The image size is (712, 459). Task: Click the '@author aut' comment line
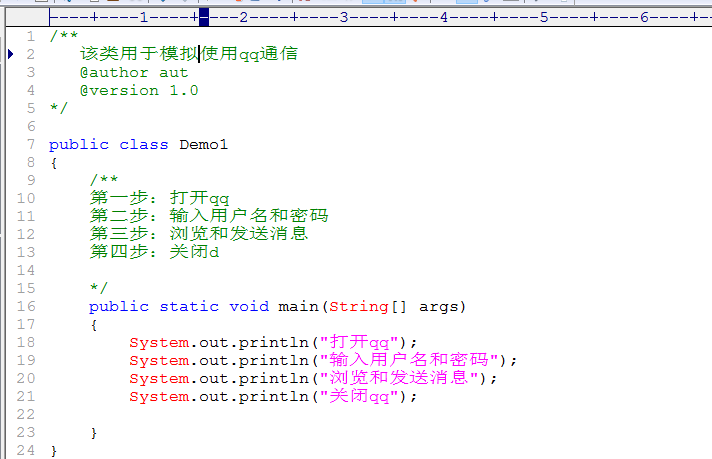pos(134,73)
